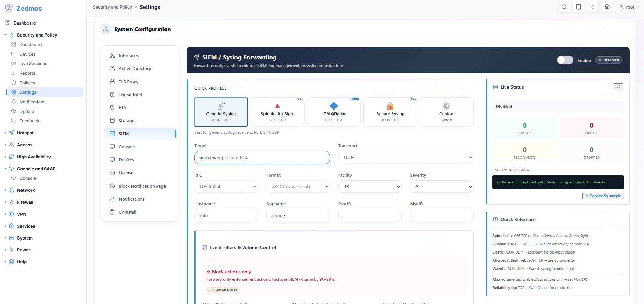Open Reports in sidebar
Image resolution: width=644 pixels, height=304 pixels.
[x=27, y=73]
